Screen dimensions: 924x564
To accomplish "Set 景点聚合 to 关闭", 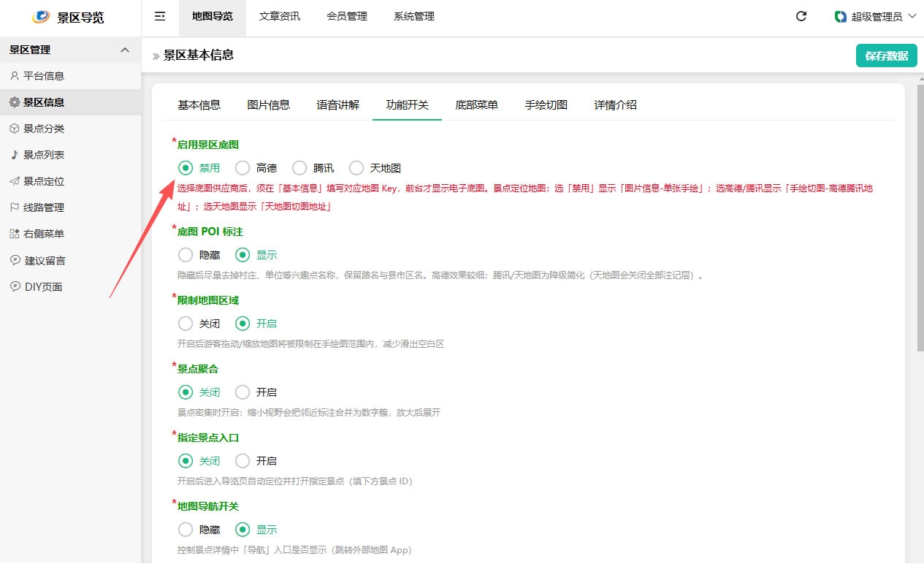I will tap(186, 392).
